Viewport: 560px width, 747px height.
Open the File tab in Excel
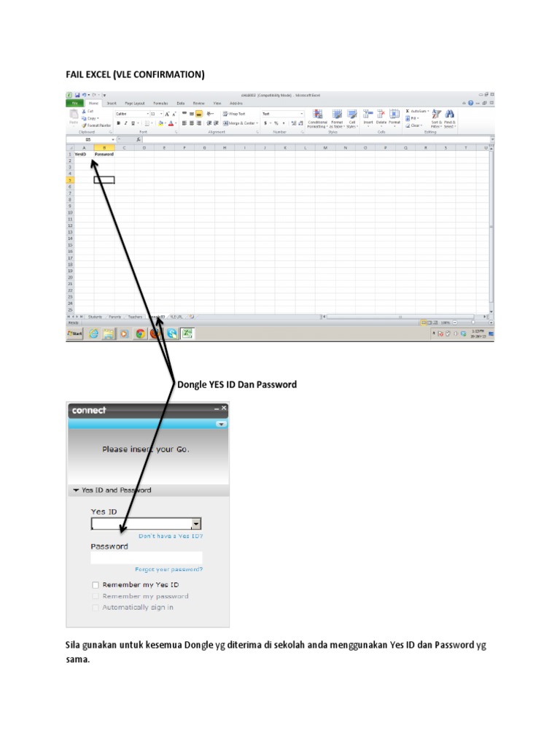pyautogui.click(x=75, y=103)
